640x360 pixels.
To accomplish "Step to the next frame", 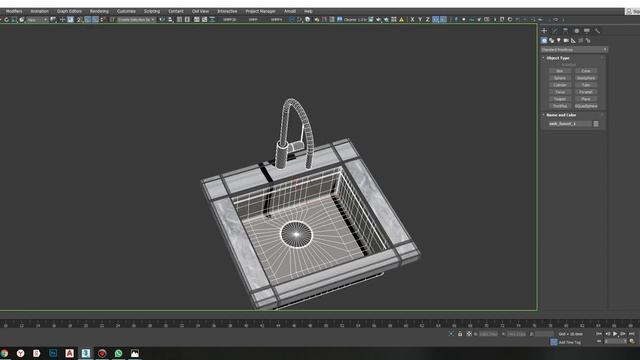I will [623, 334].
